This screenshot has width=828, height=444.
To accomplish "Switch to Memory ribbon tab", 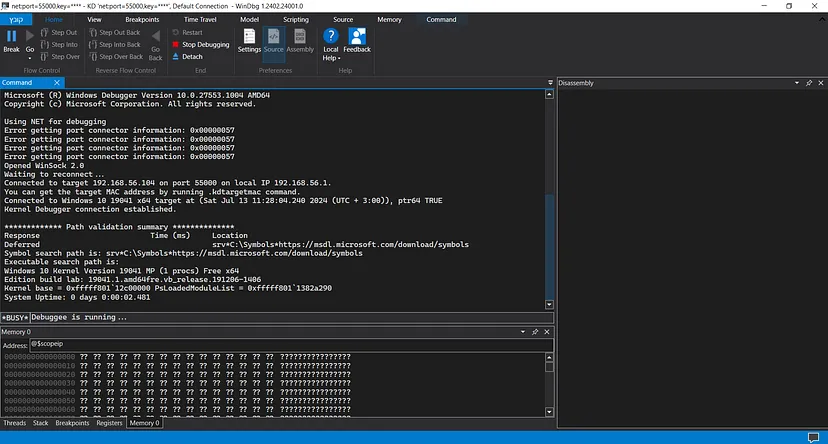I will [389, 20].
